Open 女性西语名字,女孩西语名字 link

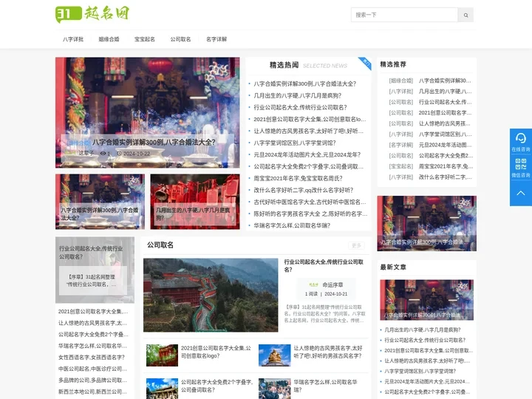pos(92,358)
